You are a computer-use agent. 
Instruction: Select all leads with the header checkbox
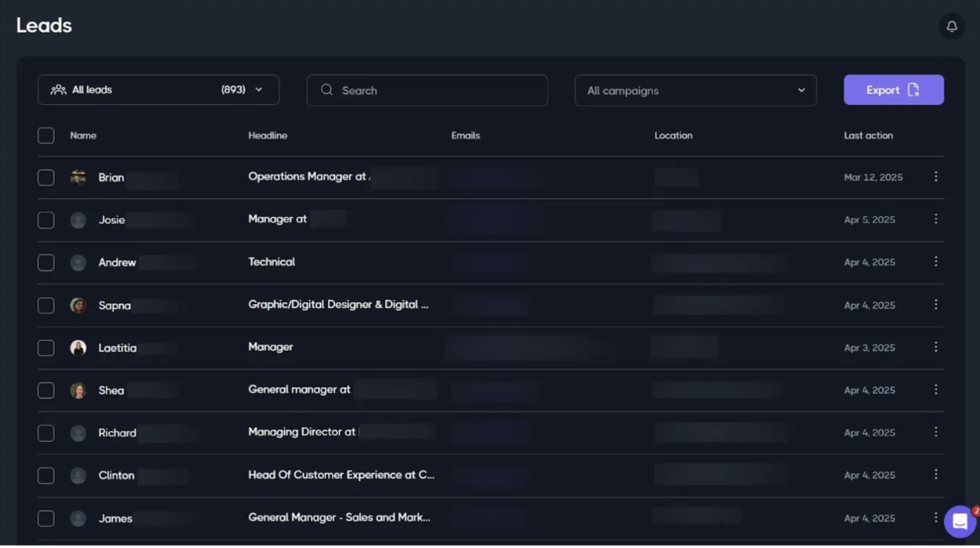click(x=46, y=135)
